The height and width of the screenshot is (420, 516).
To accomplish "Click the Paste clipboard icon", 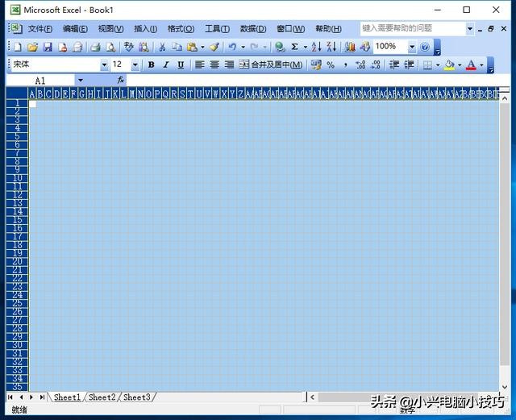I will [x=192, y=47].
